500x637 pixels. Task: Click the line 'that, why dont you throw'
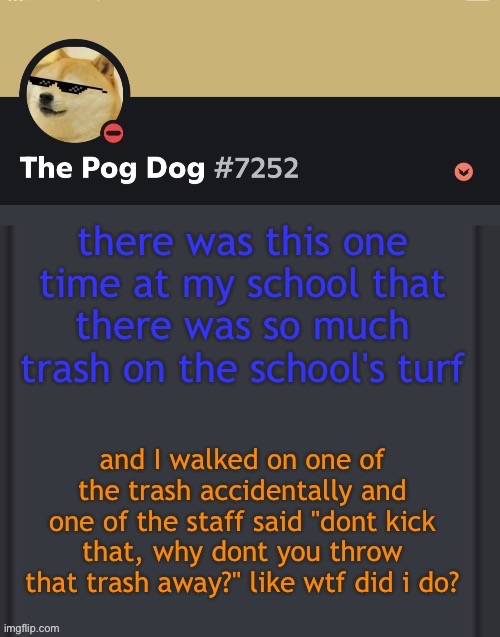click(242, 552)
